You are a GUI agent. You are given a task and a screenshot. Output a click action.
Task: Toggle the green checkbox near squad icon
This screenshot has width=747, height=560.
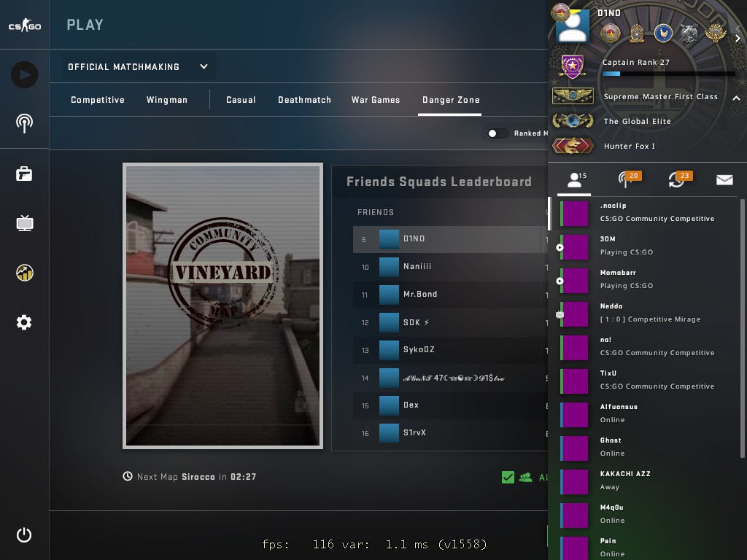(x=508, y=477)
